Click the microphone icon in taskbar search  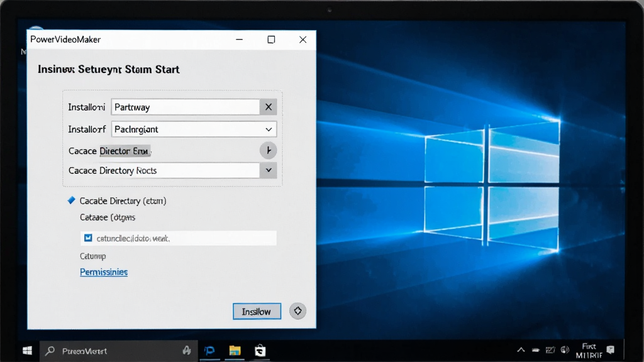(x=187, y=351)
